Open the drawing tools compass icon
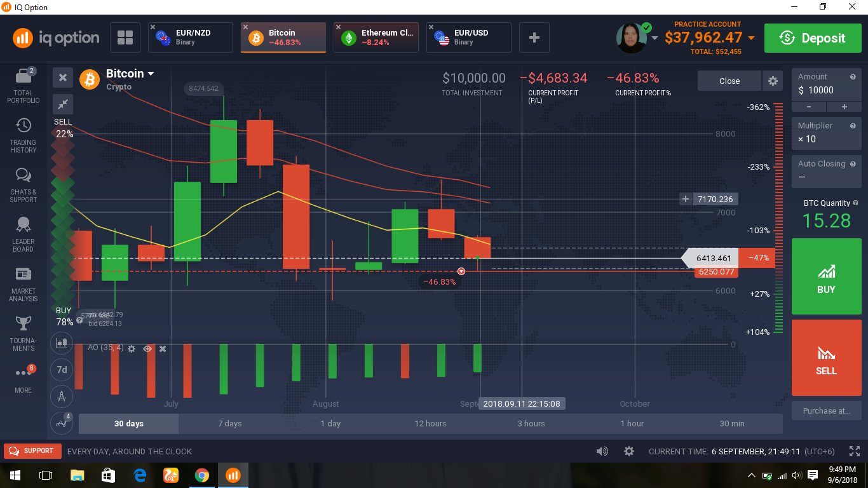The width and height of the screenshot is (868, 488). point(62,396)
